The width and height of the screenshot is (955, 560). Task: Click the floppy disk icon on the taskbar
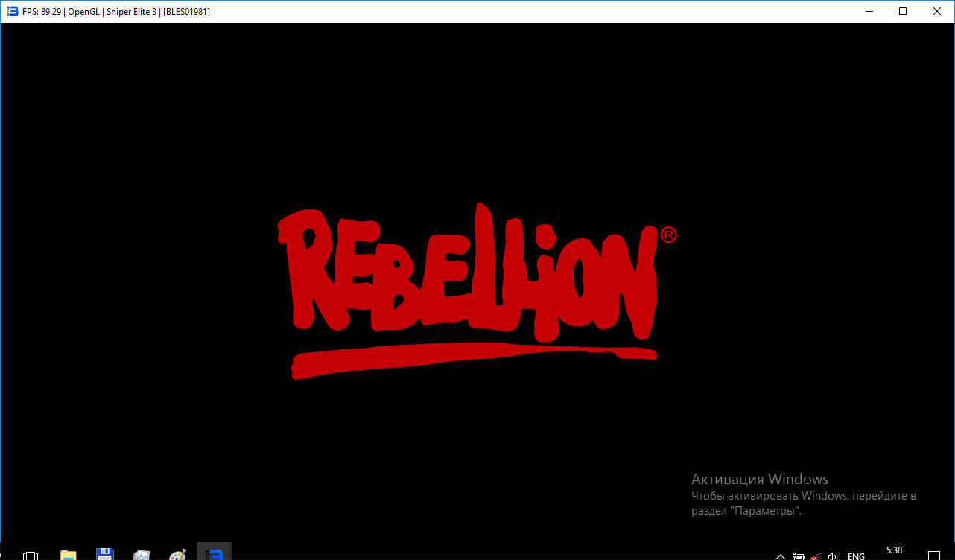[105, 555]
